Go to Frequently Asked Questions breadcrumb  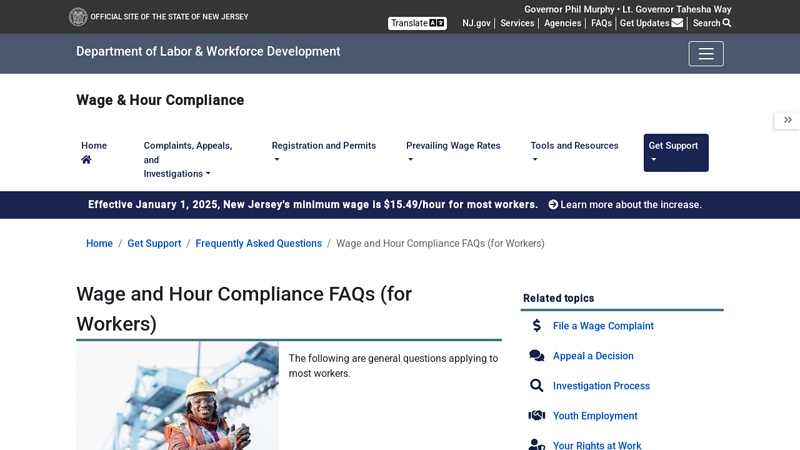(258, 243)
